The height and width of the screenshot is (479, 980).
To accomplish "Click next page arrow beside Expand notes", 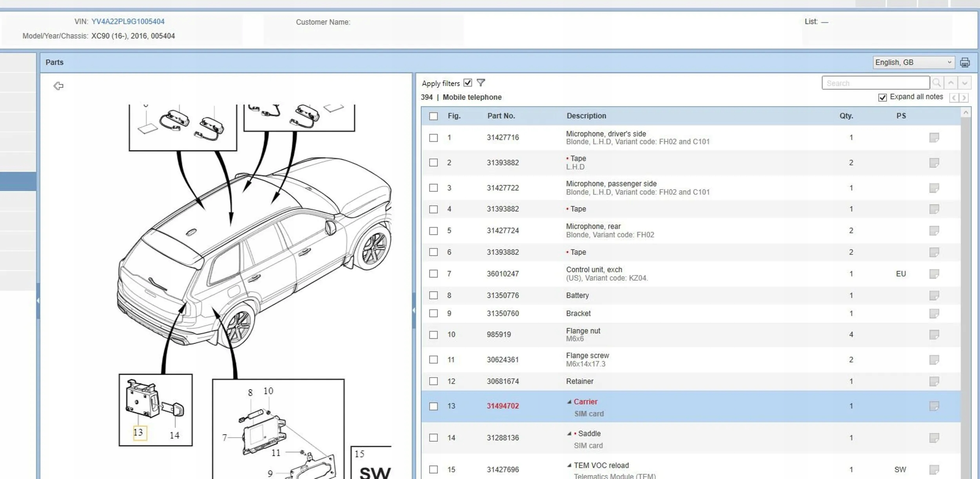I will 964,98.
